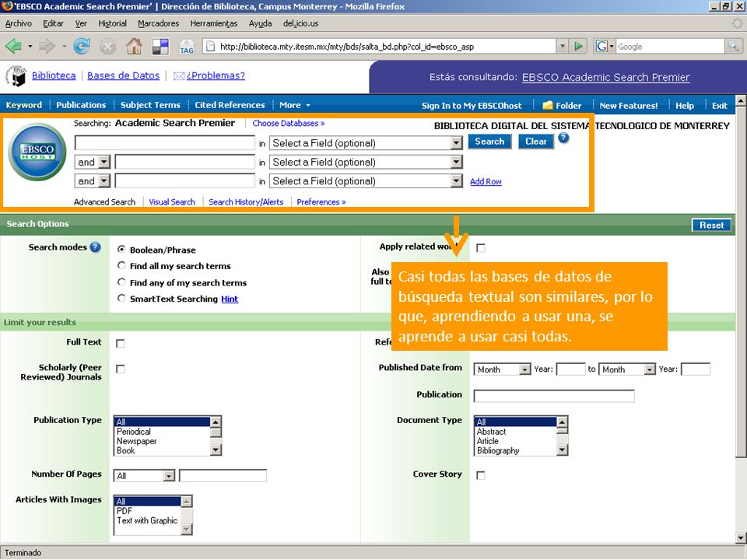Image resolution: width=747 pixels, height=560 pixels.
Task: Click the first search terms input field
Action: pyautogui.click(x=165, y=143)
